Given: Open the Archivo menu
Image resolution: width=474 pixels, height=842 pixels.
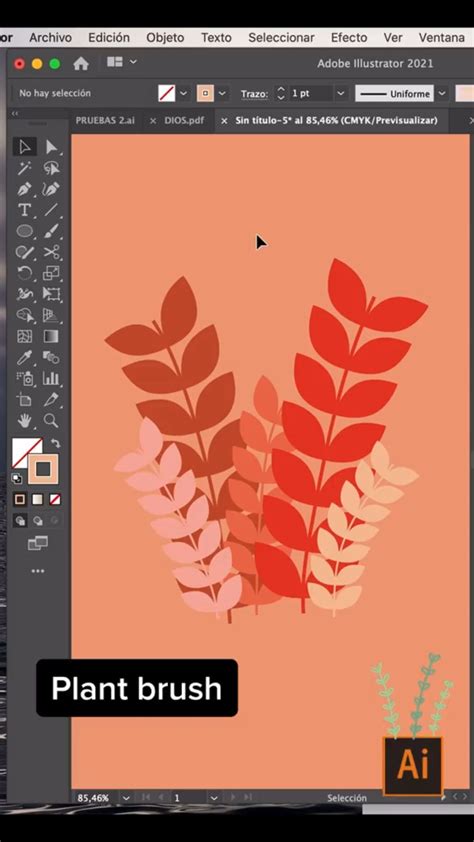Looking at the screenshot, I should [50, 38].
